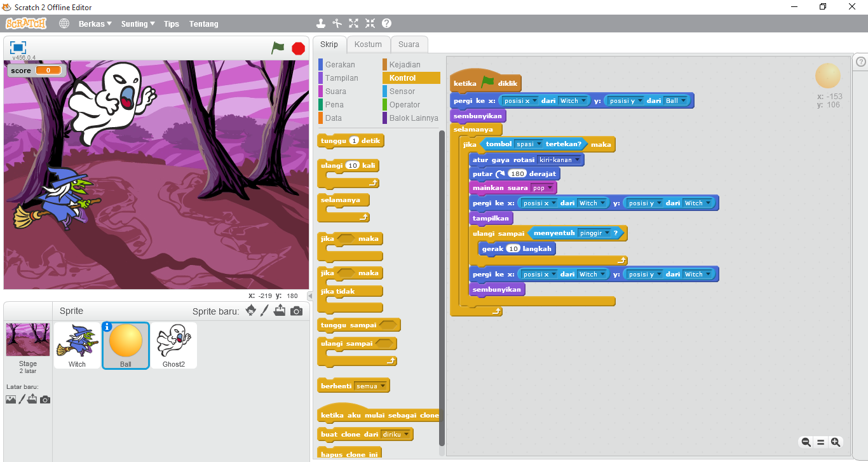Paint a new sprite with the brush icon
868x462 pixels.
tap(265, 311)
